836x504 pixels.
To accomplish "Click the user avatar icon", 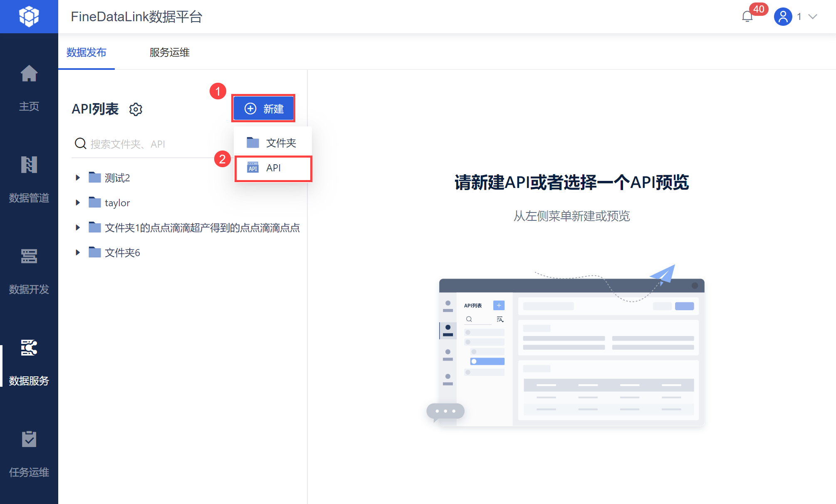I will coord(783,17).
